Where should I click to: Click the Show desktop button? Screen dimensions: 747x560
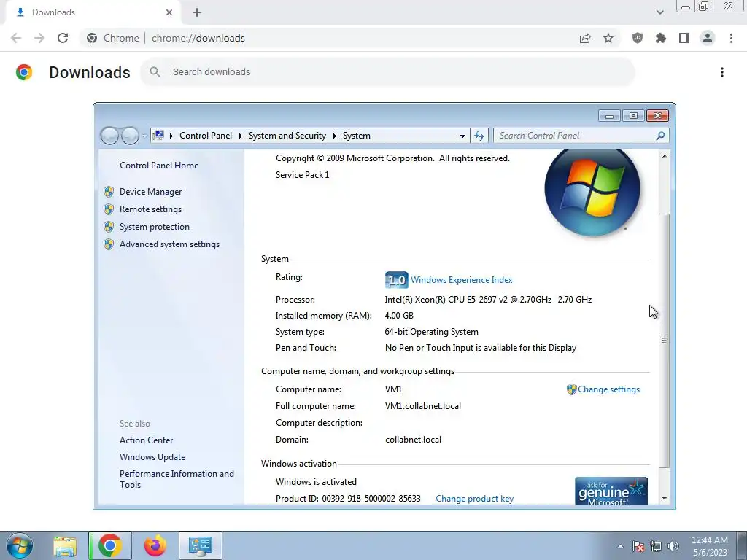click(741, 545)
